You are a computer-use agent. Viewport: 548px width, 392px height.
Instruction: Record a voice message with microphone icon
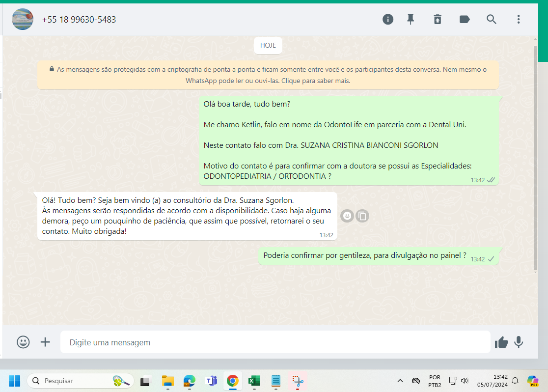point(519,342)
